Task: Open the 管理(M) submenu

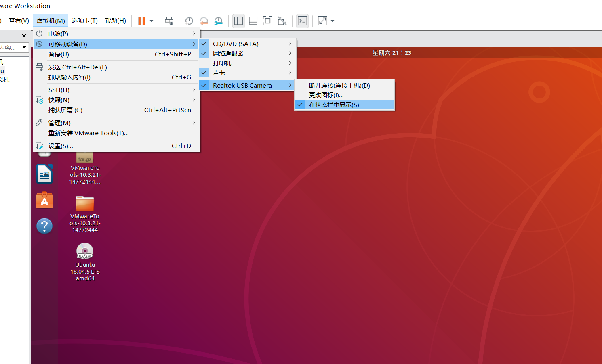Action: [x=116, y=123]
